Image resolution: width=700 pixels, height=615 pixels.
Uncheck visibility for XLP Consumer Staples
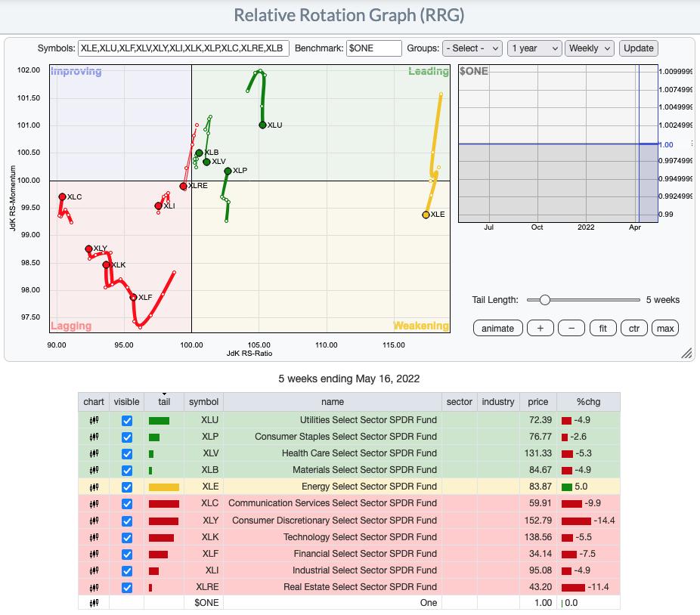click(x=127, y=437)
